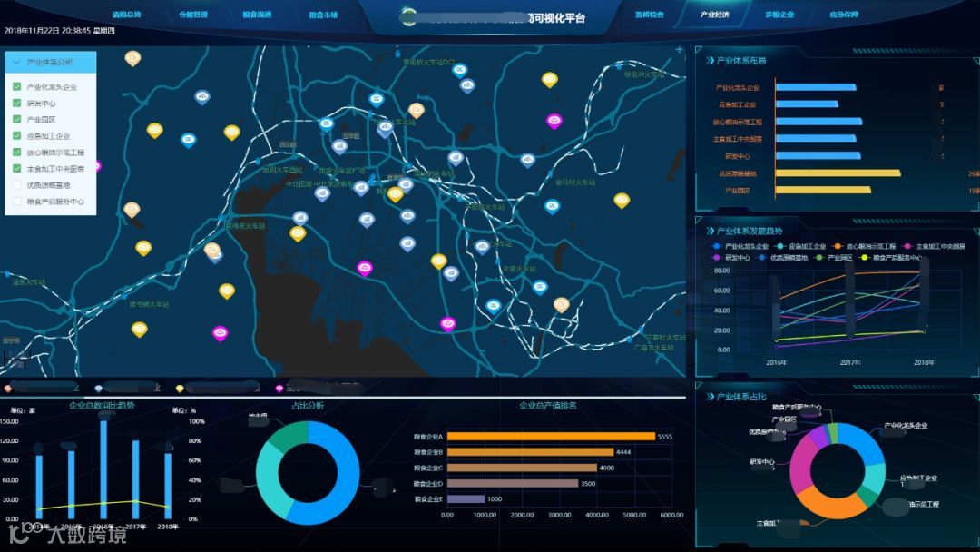
Task: Click the topmost yellow marker on map's right side
Action: click(549, 79)
